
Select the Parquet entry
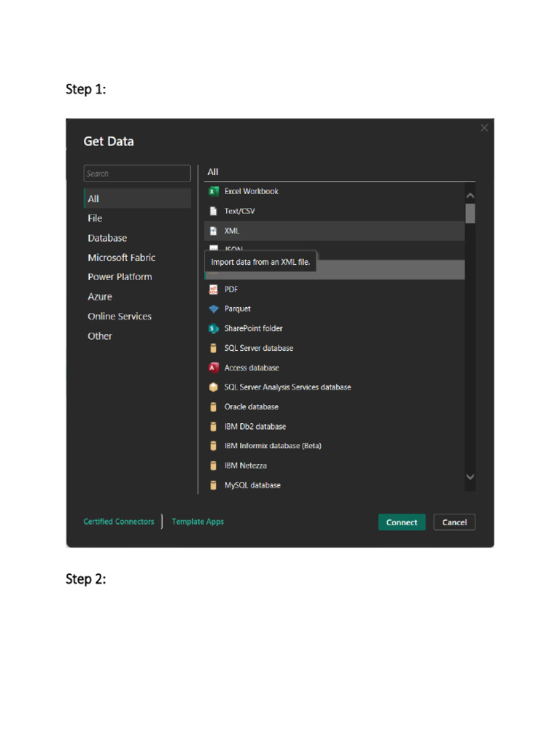pyautogui.click(x=335, y=309)
